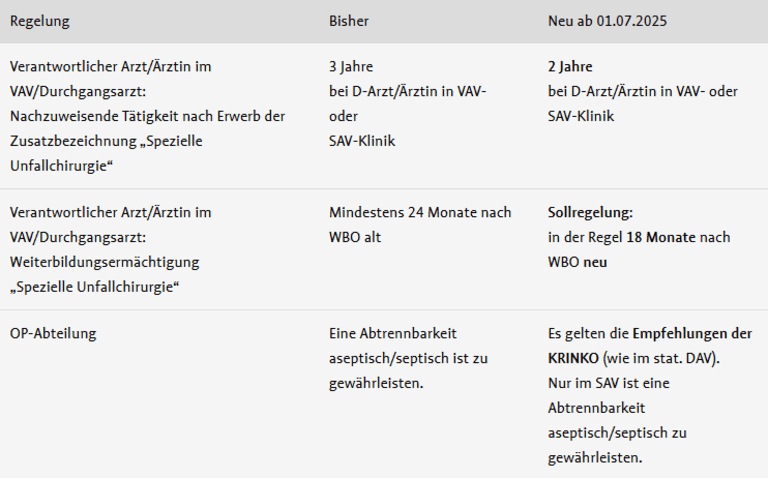Click the "Regelung" column header
768x478 pixels.
tap(40, 20)
